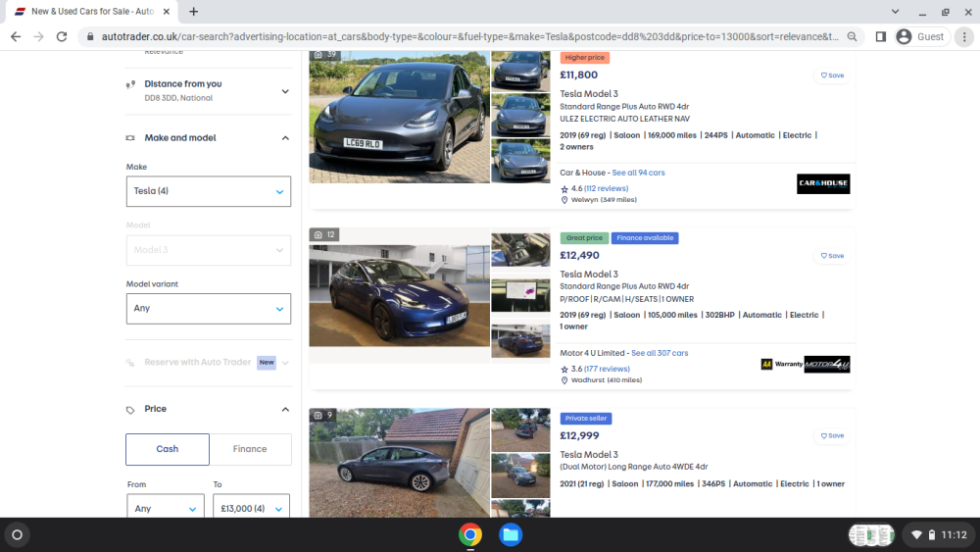Screen dimensions: 980x552
Task: Save the £12,490 Tesla listing
Action: [x=832, y=256]
